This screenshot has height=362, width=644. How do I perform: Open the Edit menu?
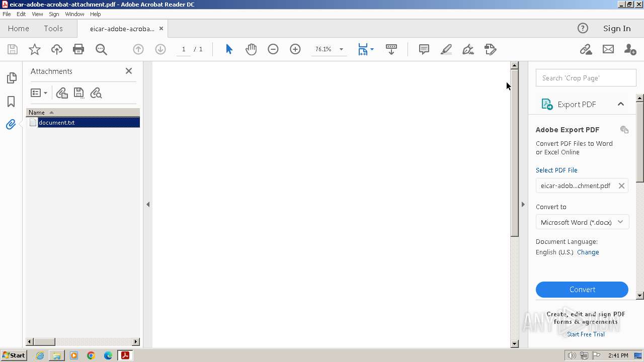point(21,14)
